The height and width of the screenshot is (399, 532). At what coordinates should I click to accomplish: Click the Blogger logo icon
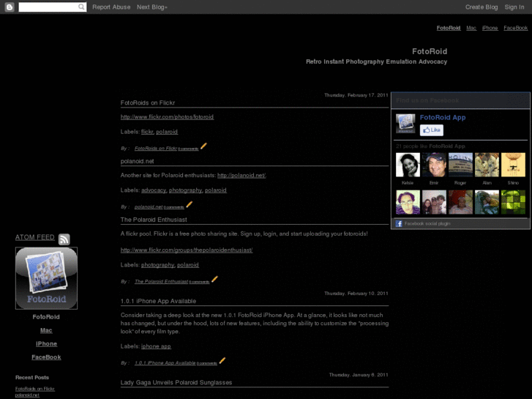[x=10, y=7]
